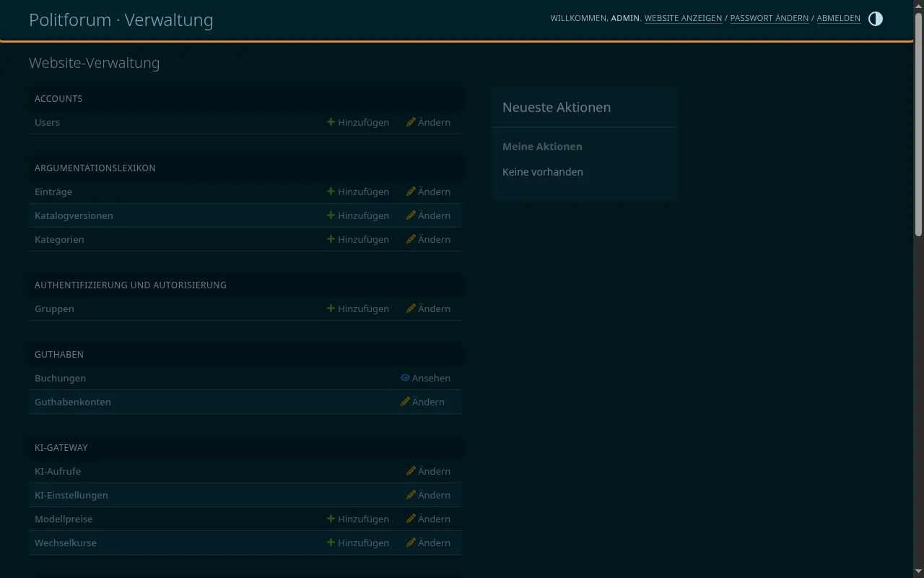Click Abmelden to log out

(x=838, y=18)
